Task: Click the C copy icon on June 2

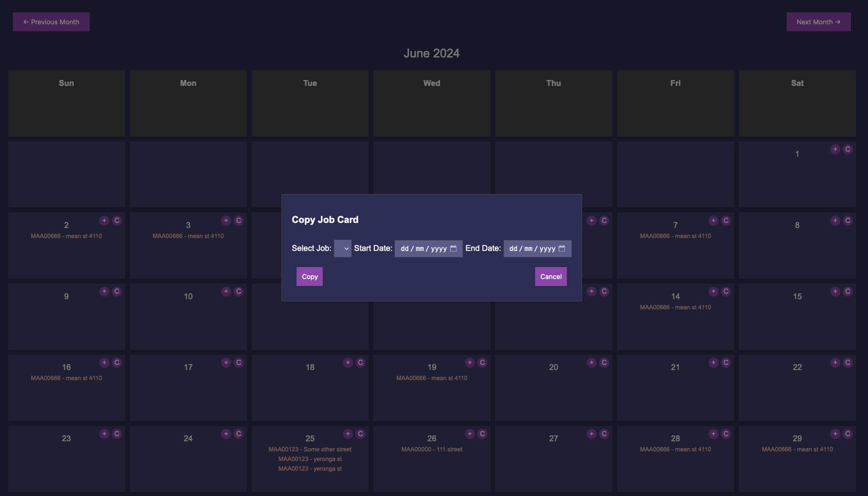Action: (117, 221)
